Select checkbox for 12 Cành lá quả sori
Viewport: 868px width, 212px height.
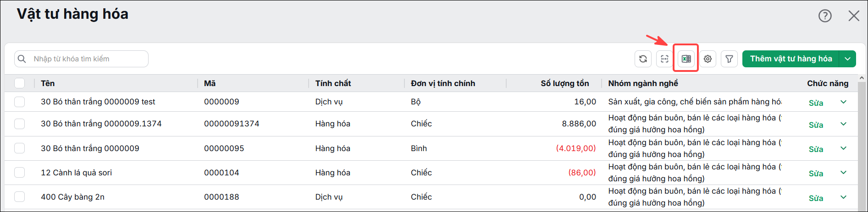click(19, 173)
